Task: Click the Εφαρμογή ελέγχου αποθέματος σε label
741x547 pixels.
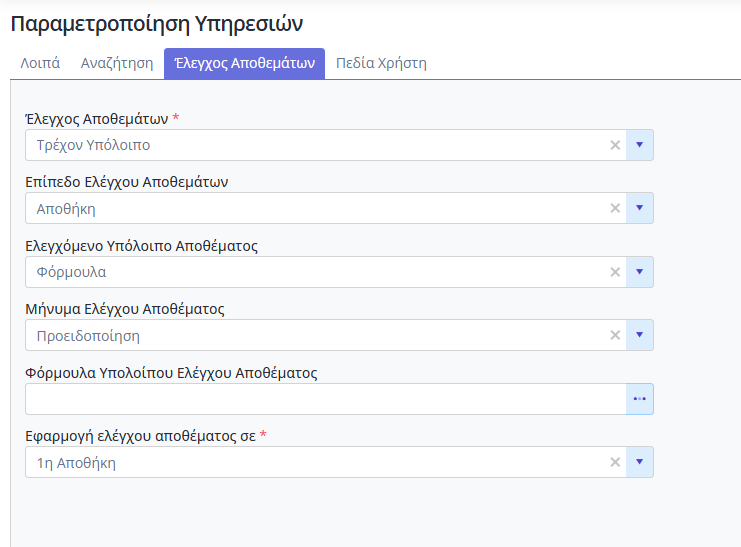Action: click(x=140, y=435)
